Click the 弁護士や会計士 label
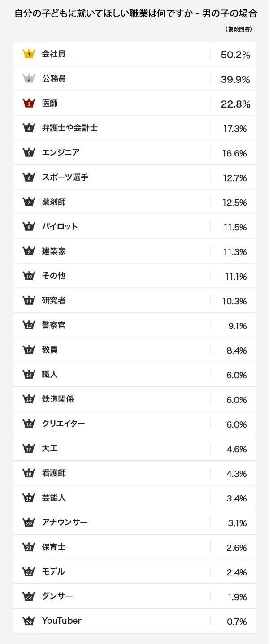The width and height of the screenshot is (269, 644). pyautogui.click(x=69, y=128)
